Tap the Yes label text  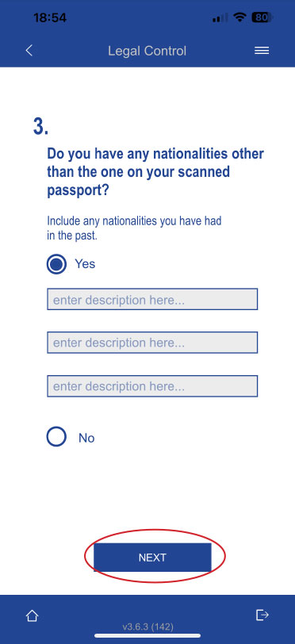(85, 264)
